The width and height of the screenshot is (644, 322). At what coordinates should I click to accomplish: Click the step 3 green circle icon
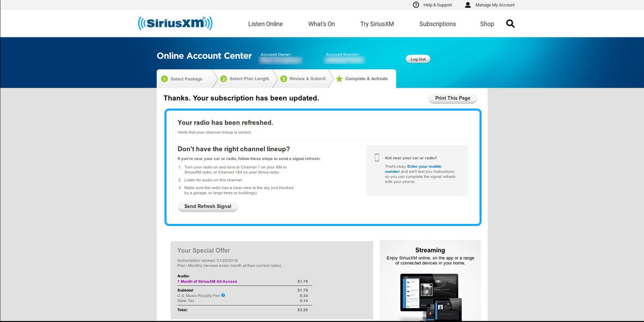283,79
